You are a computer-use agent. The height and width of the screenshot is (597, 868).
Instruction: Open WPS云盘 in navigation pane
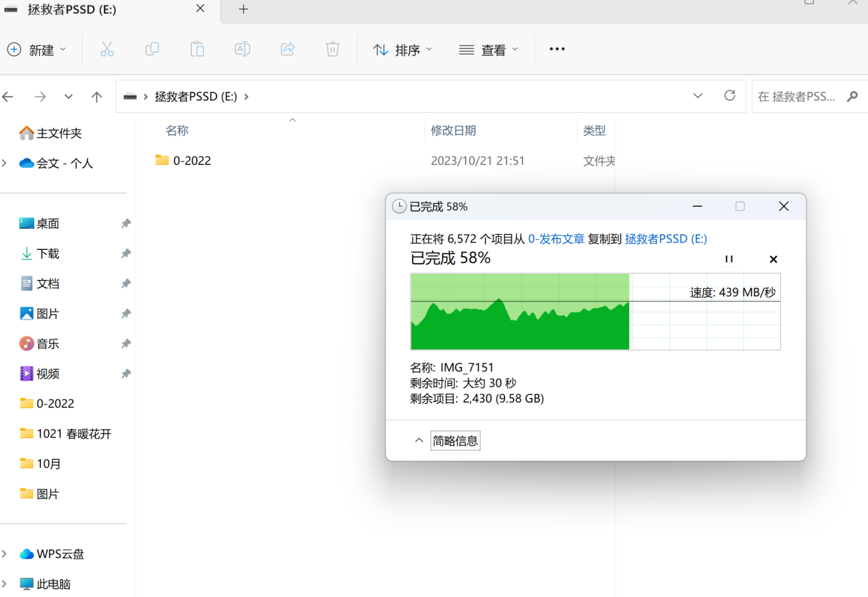52,555
